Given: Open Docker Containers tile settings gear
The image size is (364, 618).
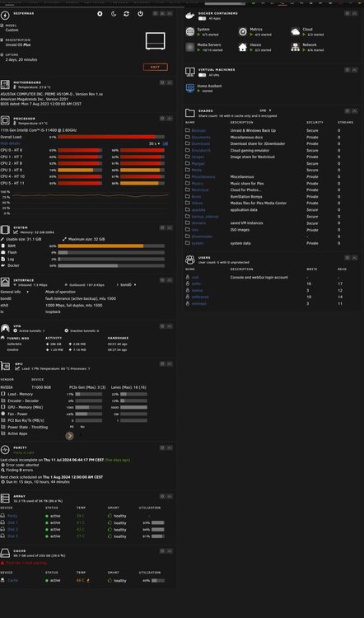Looking at the screenshot, I should tap(347, 13).
